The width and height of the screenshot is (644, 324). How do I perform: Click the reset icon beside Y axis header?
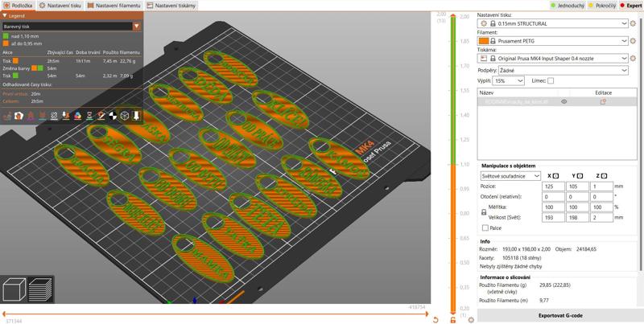[580, 176]
